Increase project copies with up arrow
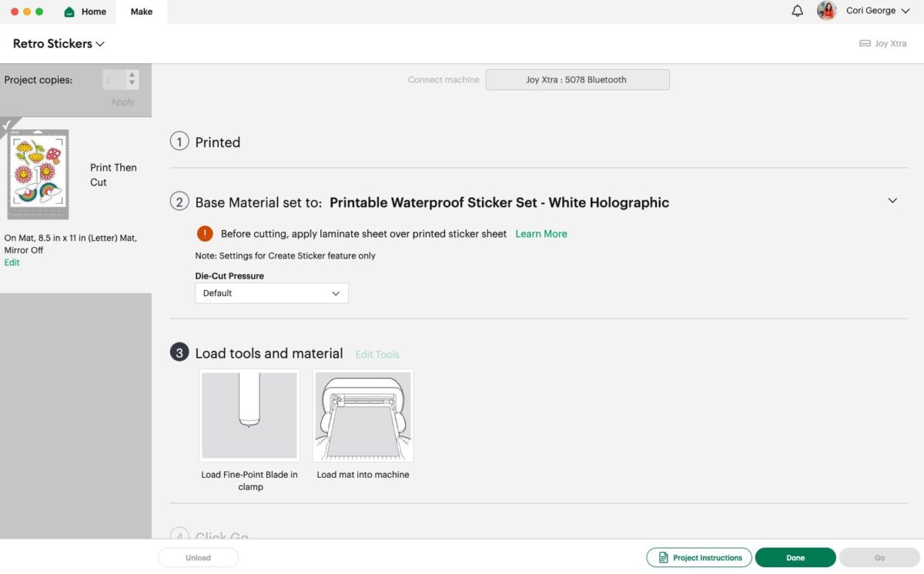The image size is (924, 574). [x=132, y=75]
